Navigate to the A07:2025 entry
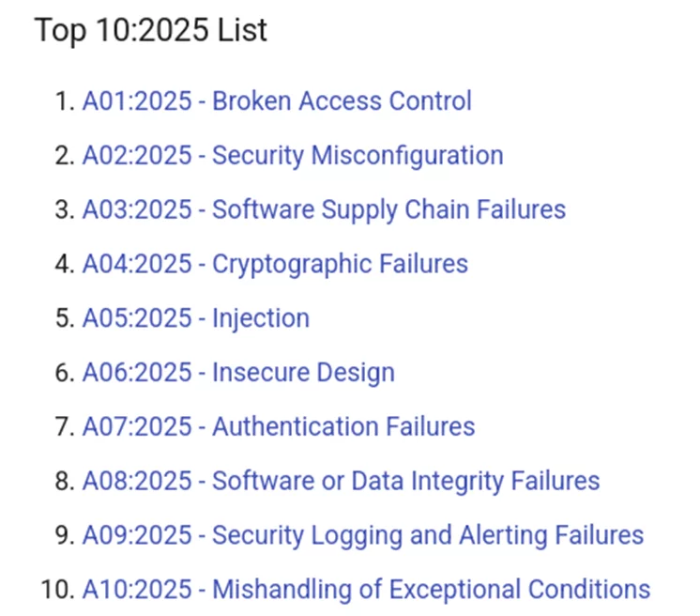 click(137, 427)
